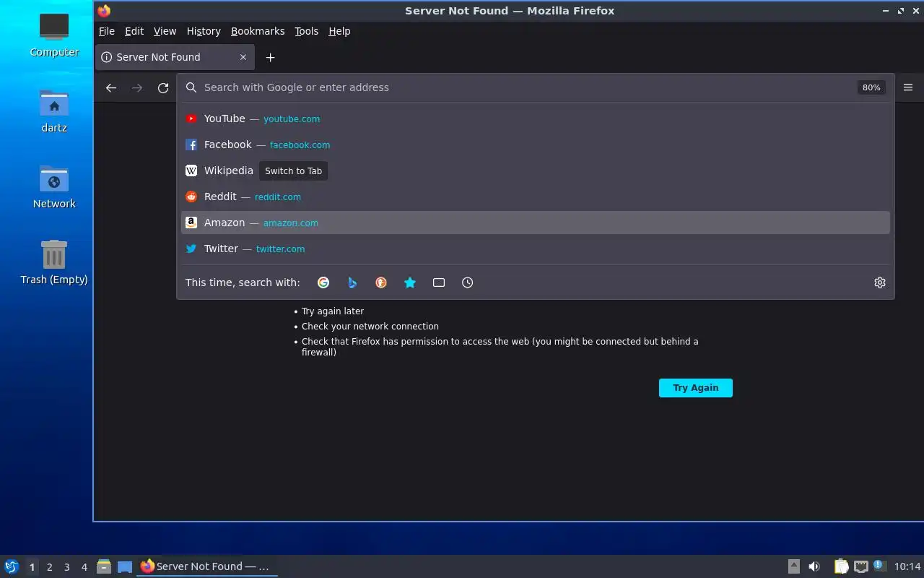Click the Try Again button

point(696,388)
